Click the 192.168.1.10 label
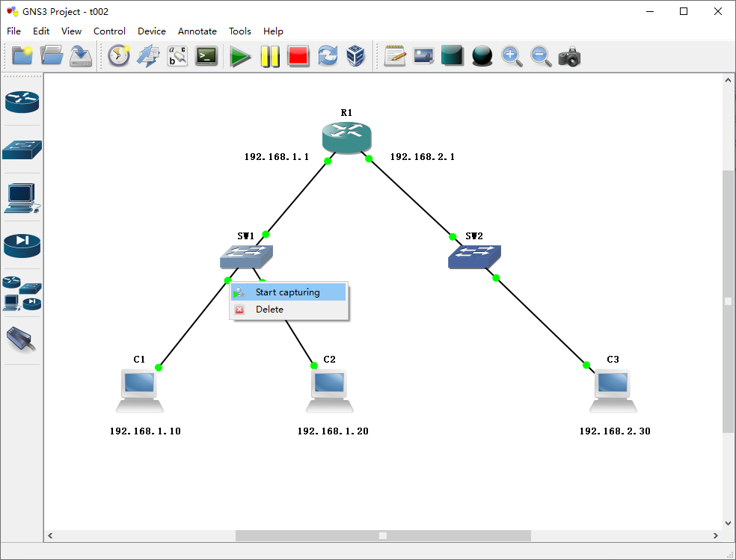The height and width of the screenshot is (560, 736). pyautogui.click(x=145, y=431)
